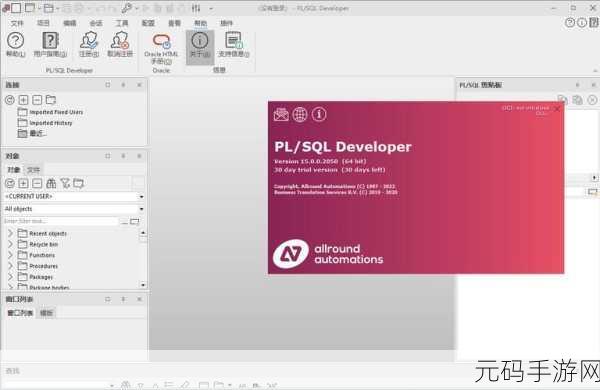600x390 pixels.
Task: Expand the Procedures folder
Action: [10, 266]
